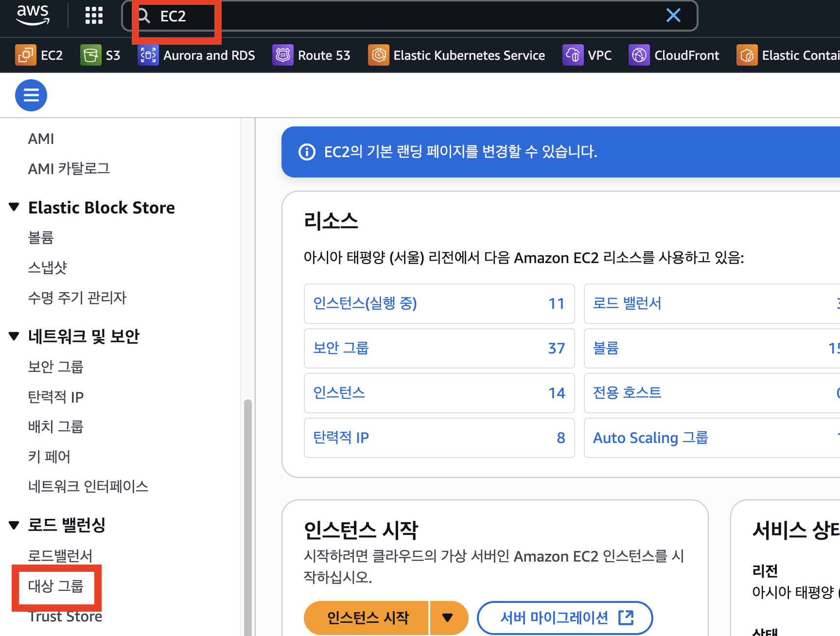Open CloudFront shortcut icon

[x=639, y=55]
